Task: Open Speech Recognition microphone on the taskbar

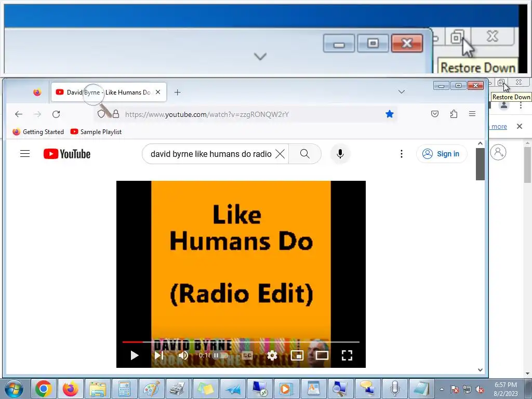Action: tap(395, 389)
